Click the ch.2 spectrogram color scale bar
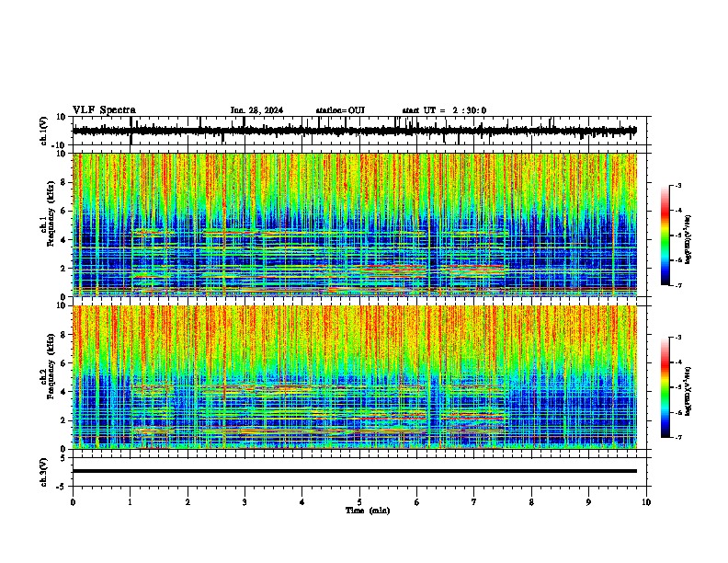Viewport: 728px width, 563px height. pyautogui.click(x=665, y=387)
